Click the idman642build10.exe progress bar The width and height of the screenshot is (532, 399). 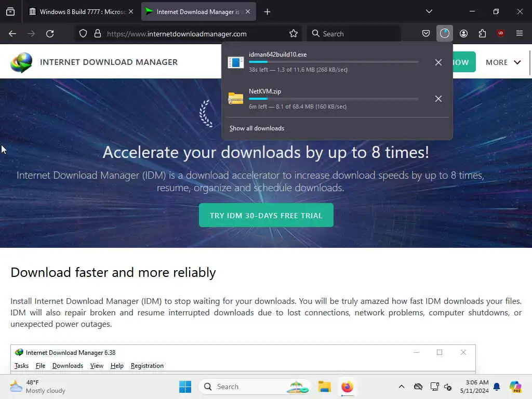pyautogui.click(x=334, y=62)
